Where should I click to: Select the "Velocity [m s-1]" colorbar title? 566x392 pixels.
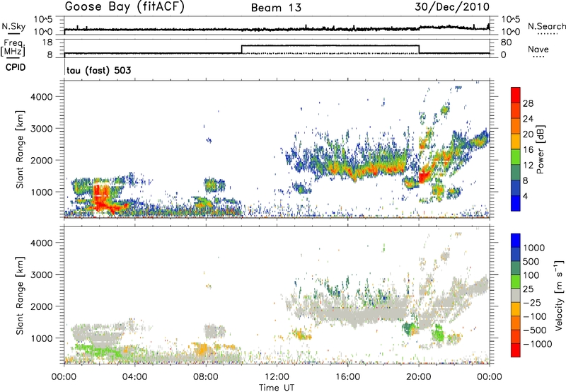(559, 295)
